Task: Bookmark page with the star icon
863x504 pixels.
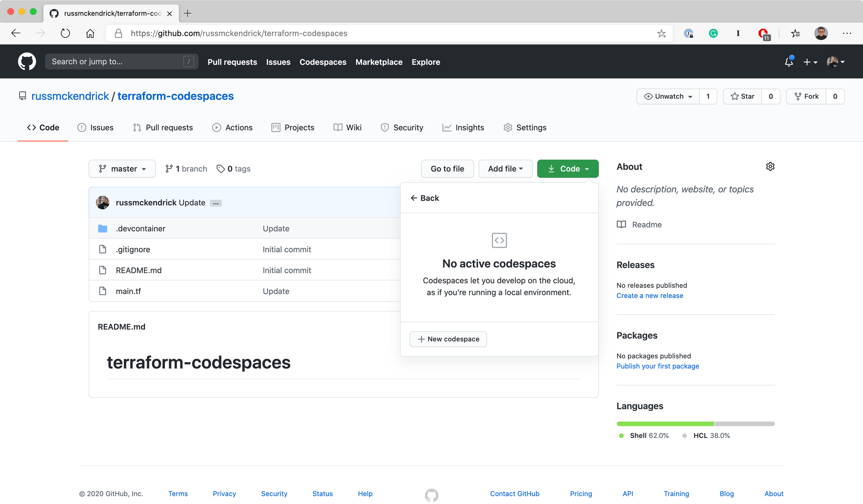Action: [x=661, y=33]
